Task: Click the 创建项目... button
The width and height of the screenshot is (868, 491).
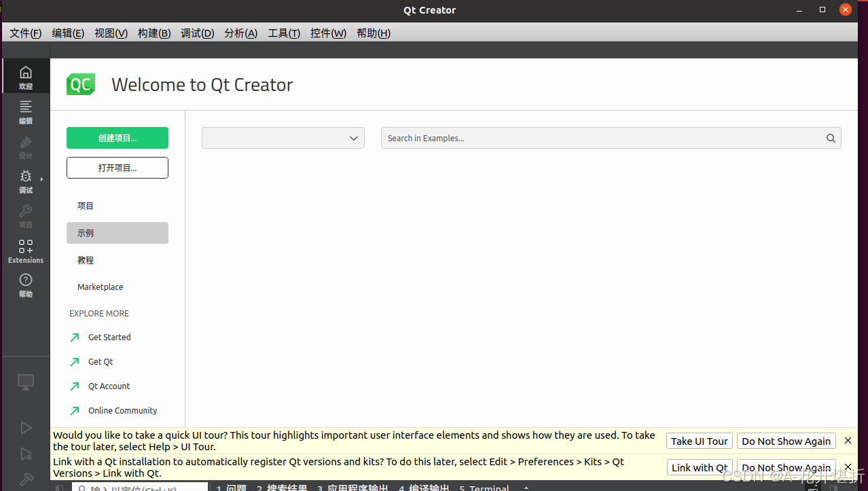Action: (x=117, y=138)
